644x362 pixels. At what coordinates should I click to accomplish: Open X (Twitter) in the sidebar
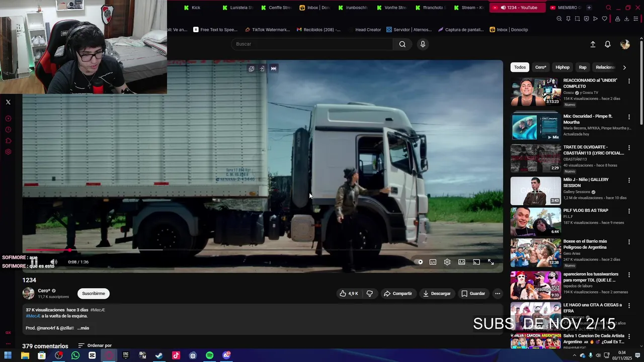click(x=8, y=102)
